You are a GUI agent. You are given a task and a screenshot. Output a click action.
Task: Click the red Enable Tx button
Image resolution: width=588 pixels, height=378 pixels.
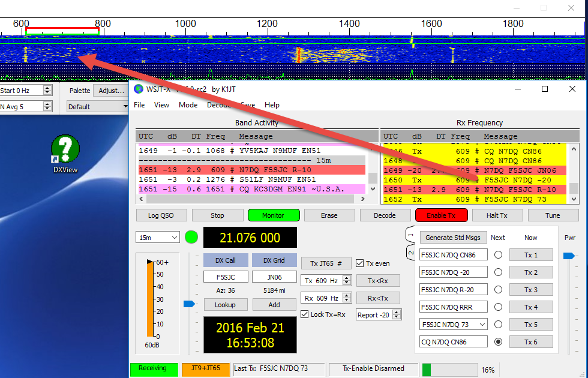[442, 215]
